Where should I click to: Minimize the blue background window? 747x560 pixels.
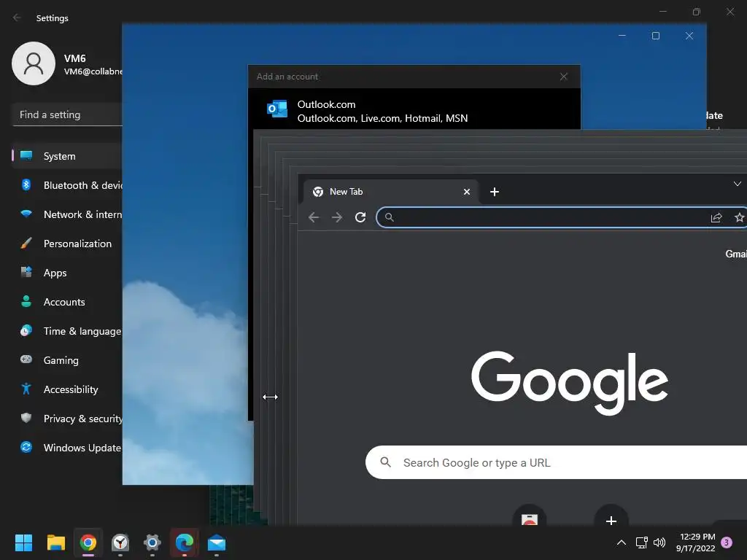coord(622,36)
